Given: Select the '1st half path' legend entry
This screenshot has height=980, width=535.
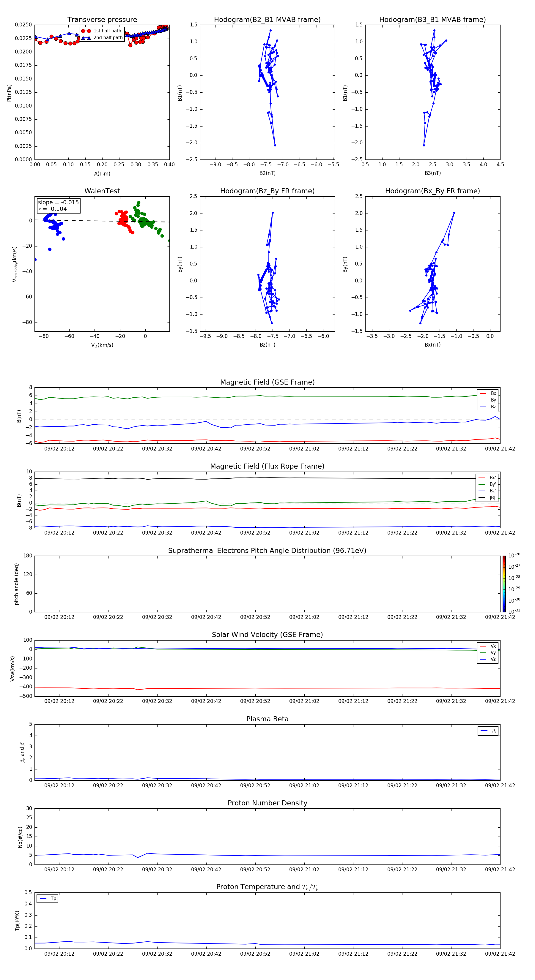Looking at the screenshot, I should point(102,31).
